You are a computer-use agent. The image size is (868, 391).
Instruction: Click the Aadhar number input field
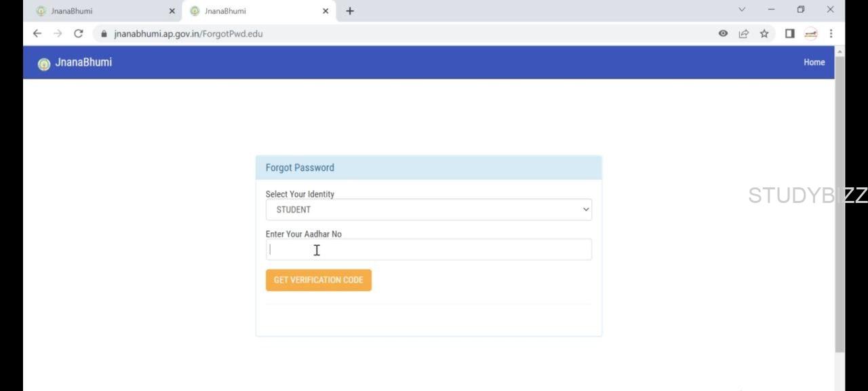click(x=429, y=250)
